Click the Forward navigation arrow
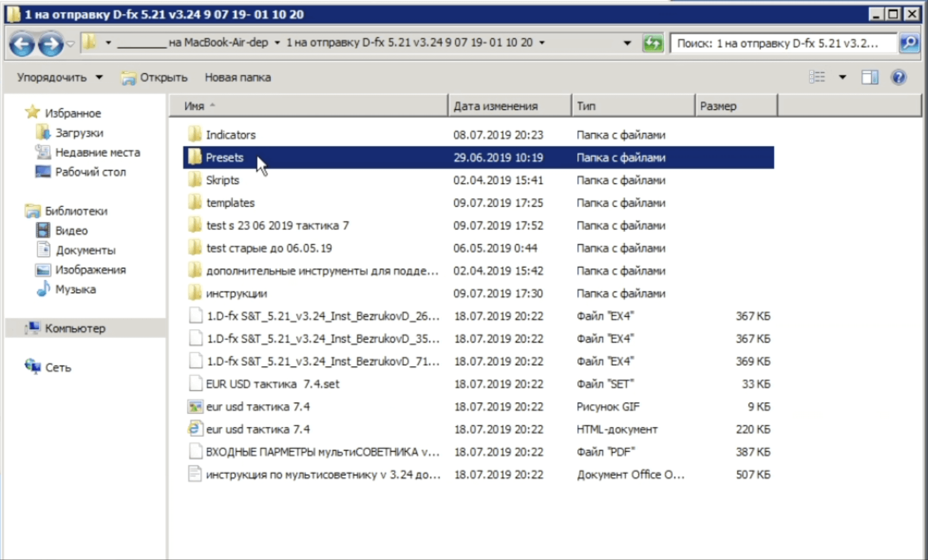 point(50,44)
